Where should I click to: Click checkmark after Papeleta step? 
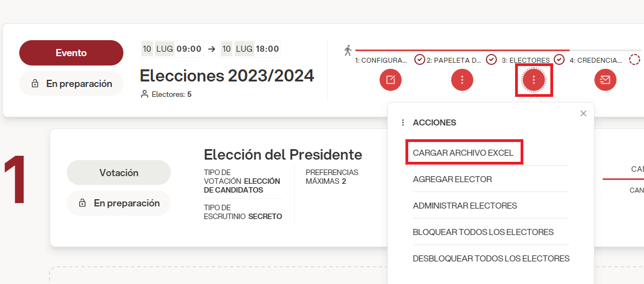pyautogui.click(x=491, y=60)
